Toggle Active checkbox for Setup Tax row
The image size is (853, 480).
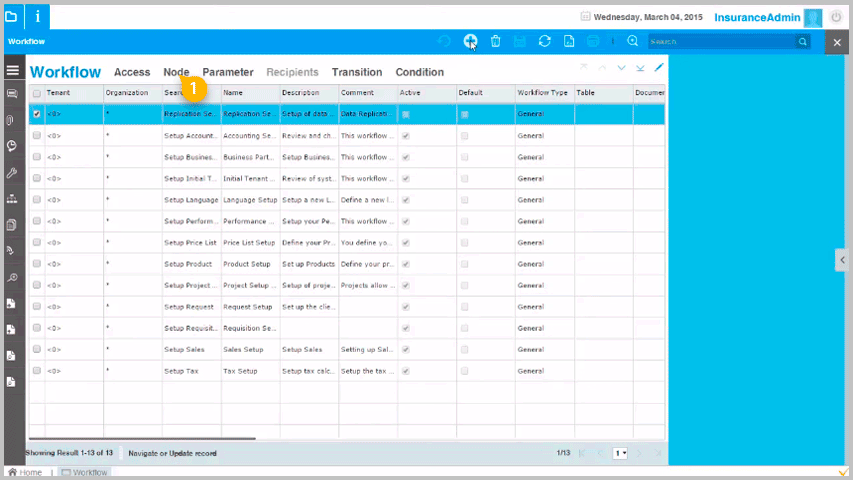406,371
